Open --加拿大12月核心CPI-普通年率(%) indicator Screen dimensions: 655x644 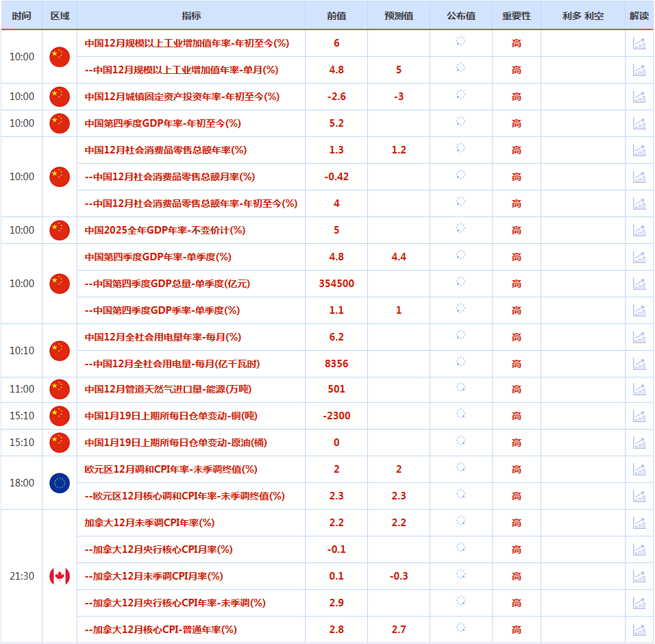[161, 630]
